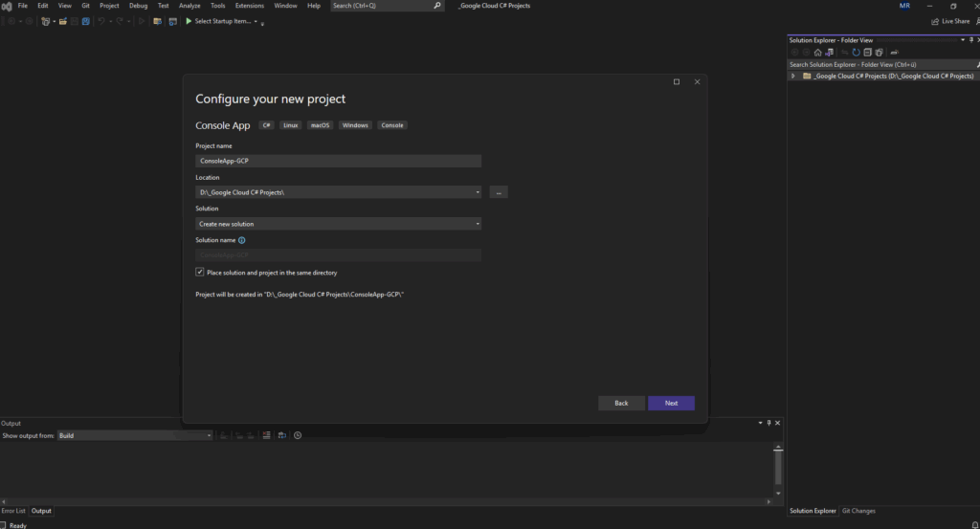Screen dimensions: 980x529
Task: Toggle the Output panel pin icon
Action: [768, 423]
